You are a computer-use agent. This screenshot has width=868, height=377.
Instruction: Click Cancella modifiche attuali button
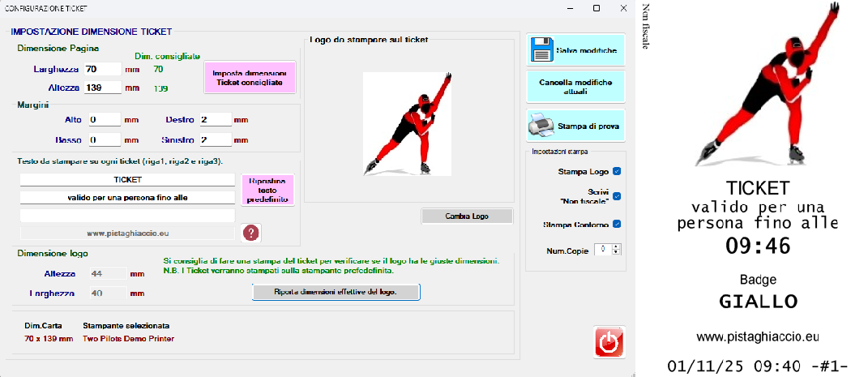coord(575,88)
